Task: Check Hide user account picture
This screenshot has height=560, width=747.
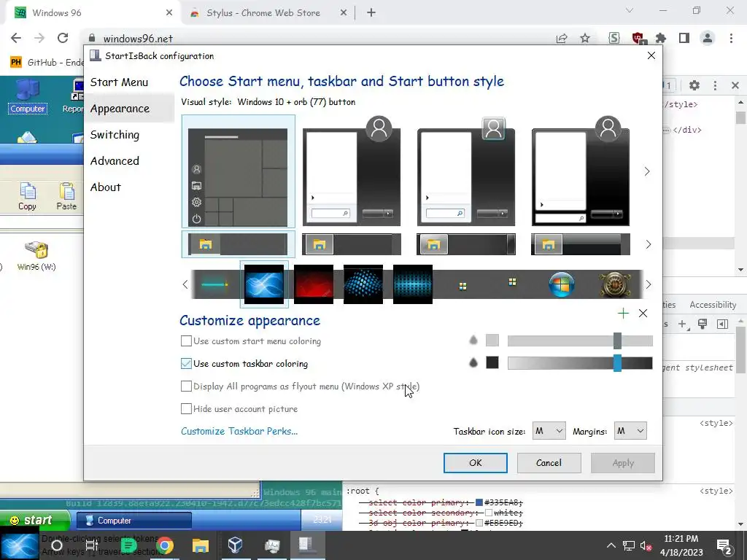Action: [x=186, y=408]
